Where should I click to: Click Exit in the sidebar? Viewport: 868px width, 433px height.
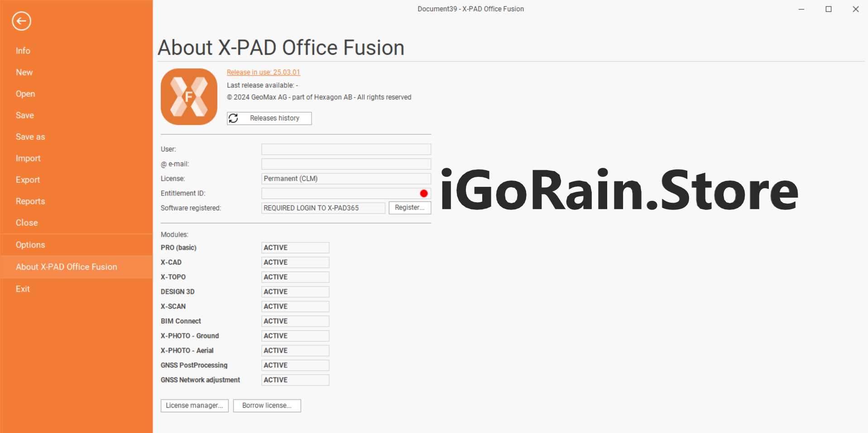coord(23,289)
